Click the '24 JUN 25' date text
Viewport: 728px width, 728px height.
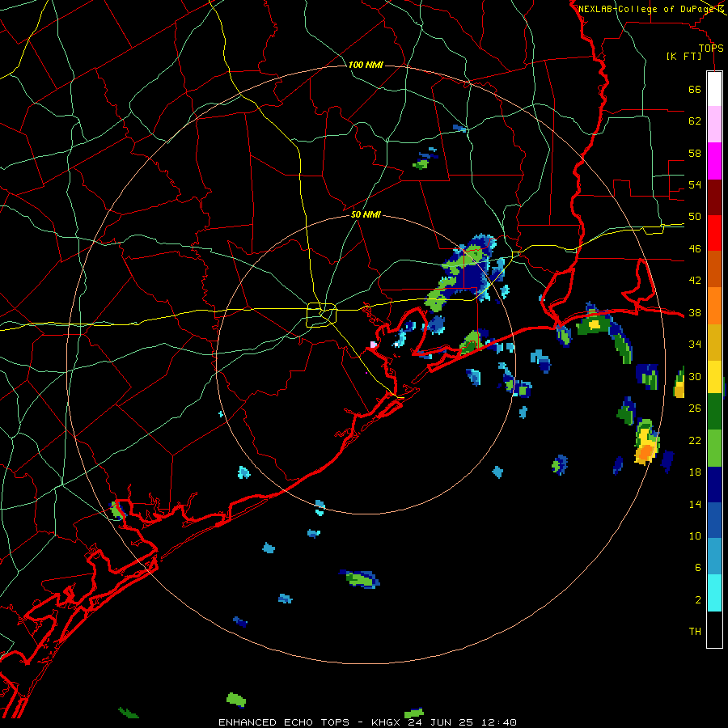click(442, 722)
